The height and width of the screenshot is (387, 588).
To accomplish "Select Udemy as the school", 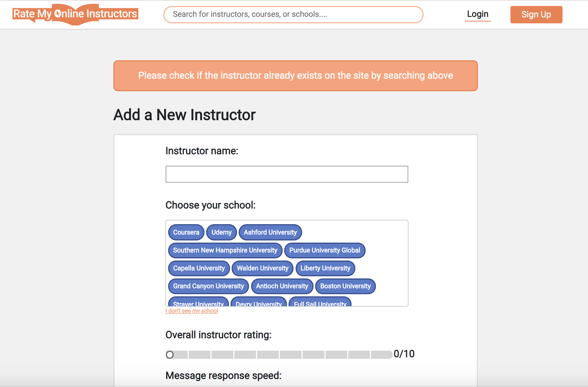I will (221, 232).
